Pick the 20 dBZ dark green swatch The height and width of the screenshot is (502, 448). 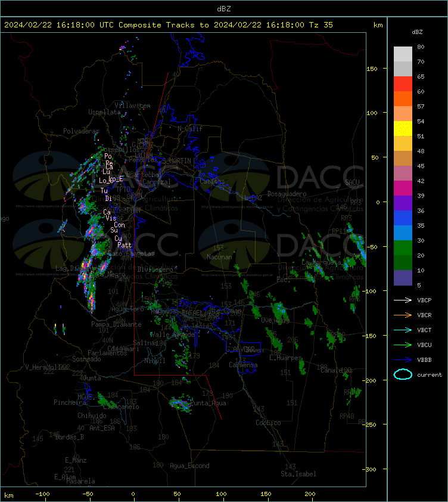coord(403,262)
